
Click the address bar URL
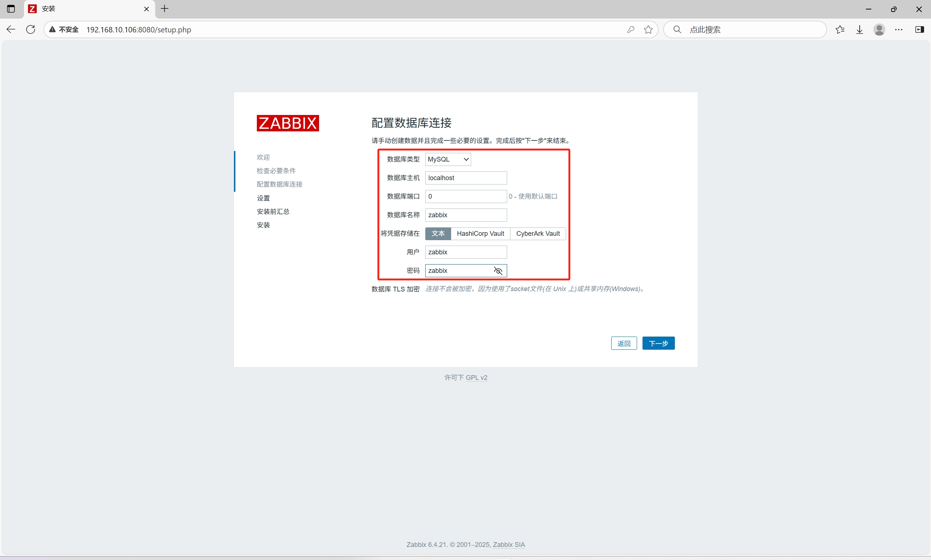(139, 29)
